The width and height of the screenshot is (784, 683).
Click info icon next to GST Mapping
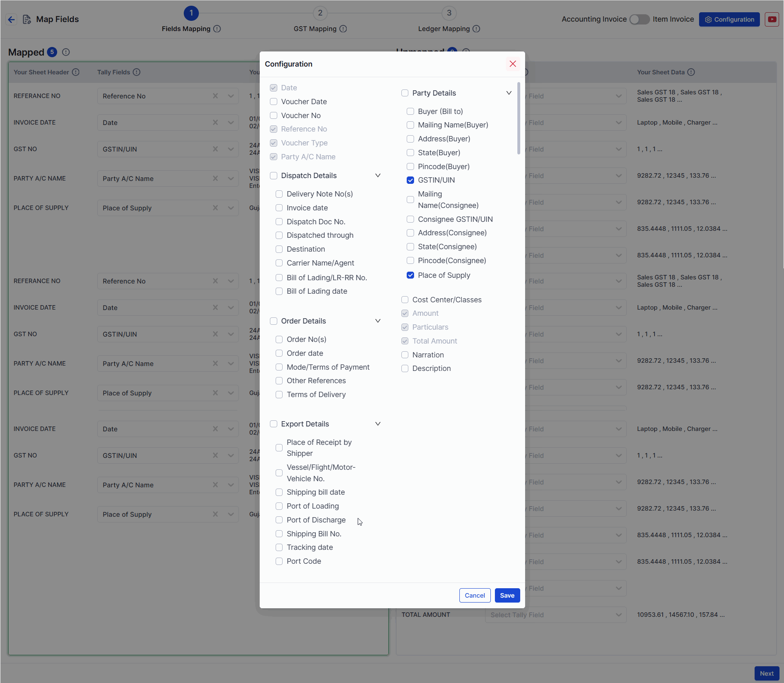click(x=343, y=29)
